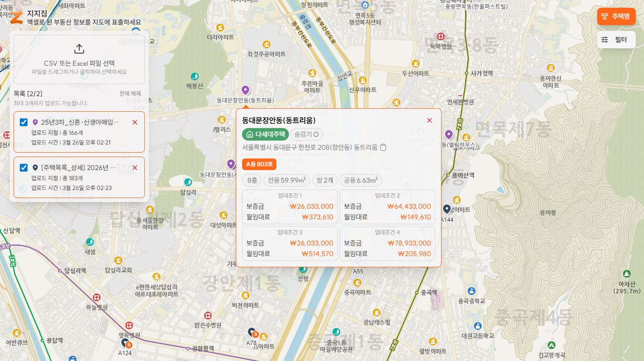The image size is (644, 361).
Task: Close the 동트리움 property popup
Action: tap(429, 120)
